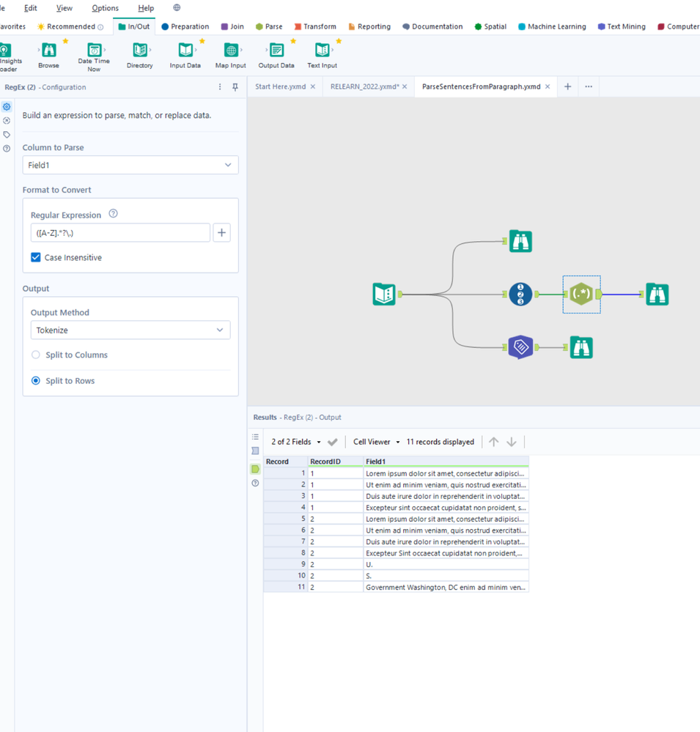Screen dimensions: 700x732
Task: Click the bottom Browse node on canvas
Action: click(581, 347)
